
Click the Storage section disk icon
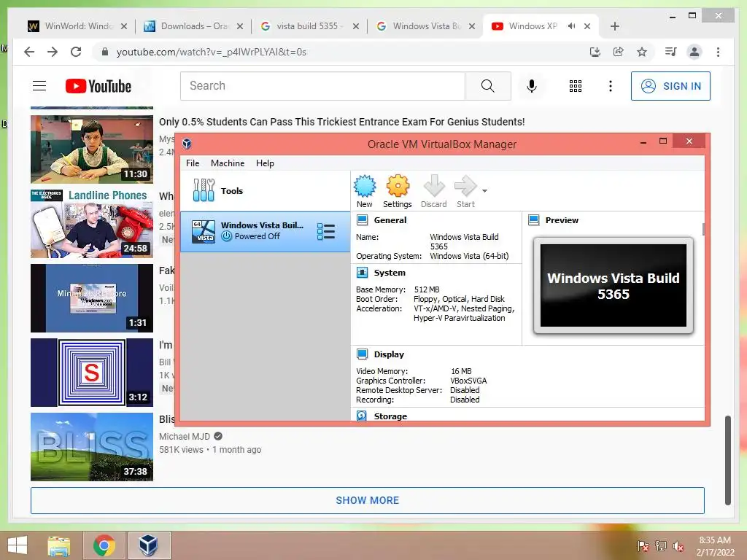[362, 416]
